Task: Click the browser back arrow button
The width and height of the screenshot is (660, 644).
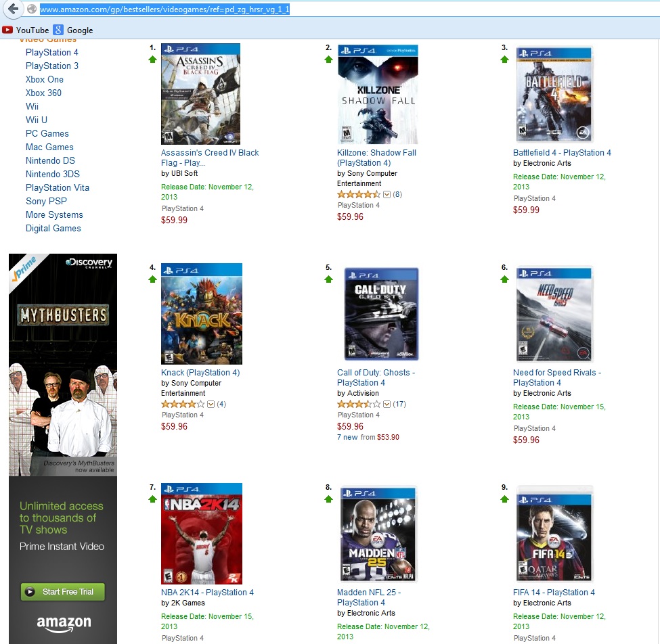Action: pyautogui.click(x=13, y=9)
